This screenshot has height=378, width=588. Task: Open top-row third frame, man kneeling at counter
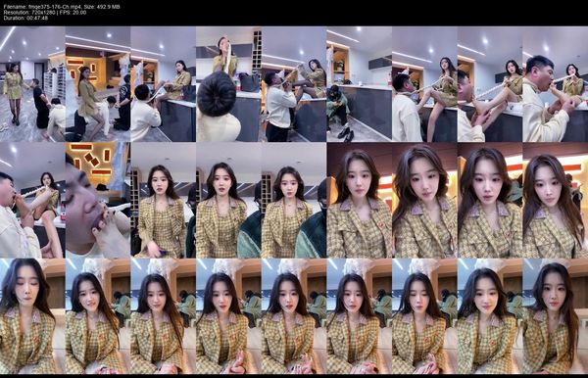click(163, 84)
